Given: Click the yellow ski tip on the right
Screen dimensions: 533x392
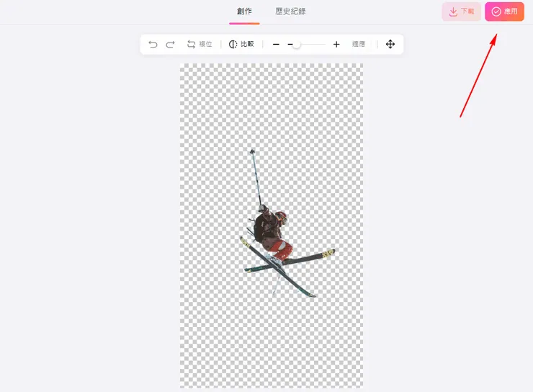Looking at the screenshot, I should pyautogui.click(x=329, y=253).
